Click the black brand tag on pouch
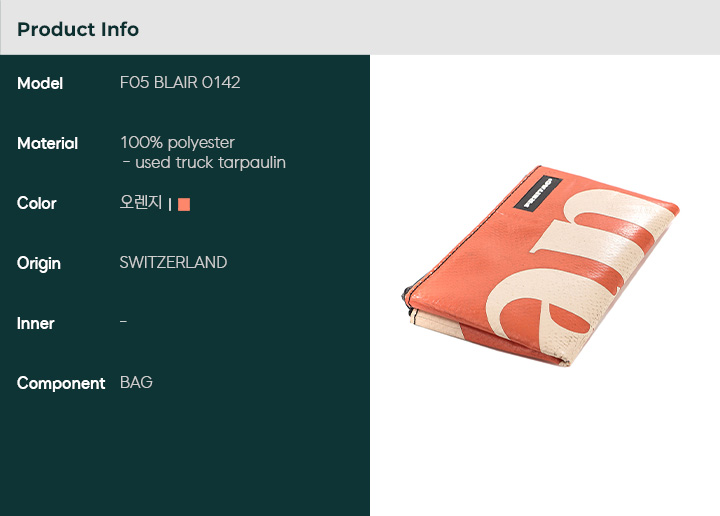Image resolution: width=720 pixels, height=516 pixels. tap(538, 193)
